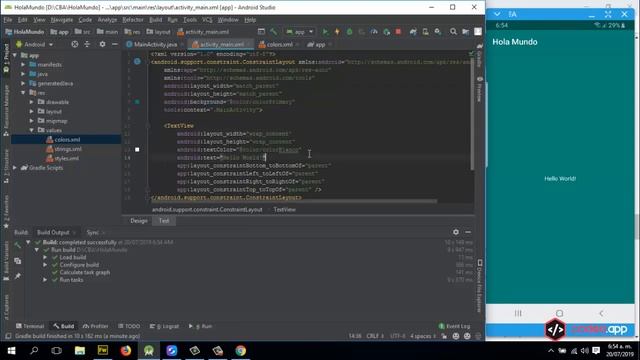Open the TODO tool window
640x360 pixels.
click(129, 326)
